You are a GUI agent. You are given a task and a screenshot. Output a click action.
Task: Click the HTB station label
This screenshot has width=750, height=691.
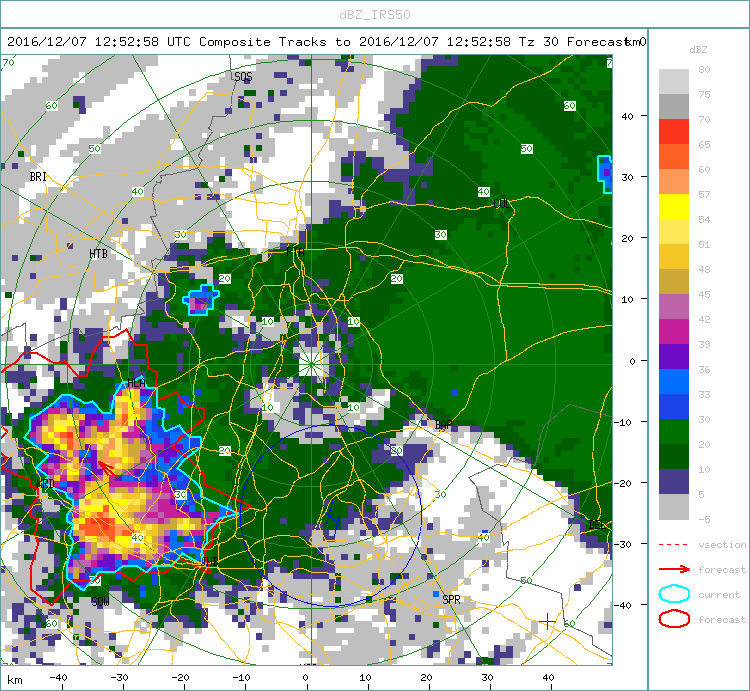[x=99, y=254]
